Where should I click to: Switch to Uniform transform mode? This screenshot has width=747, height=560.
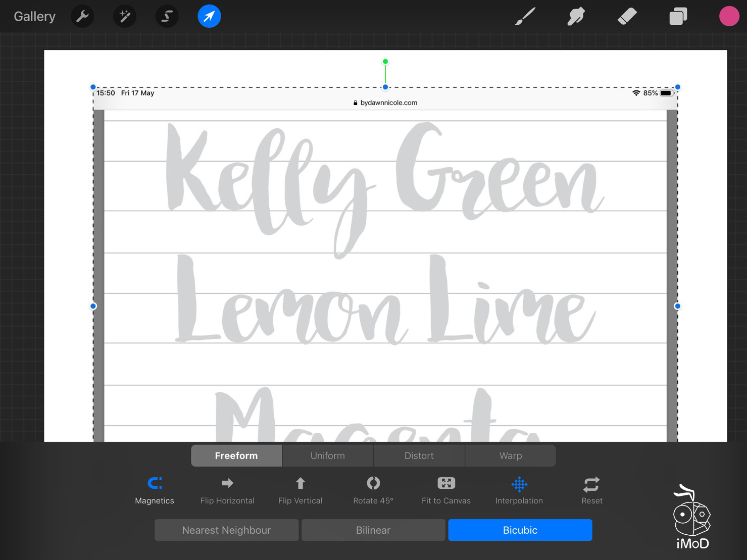[327, 455]
